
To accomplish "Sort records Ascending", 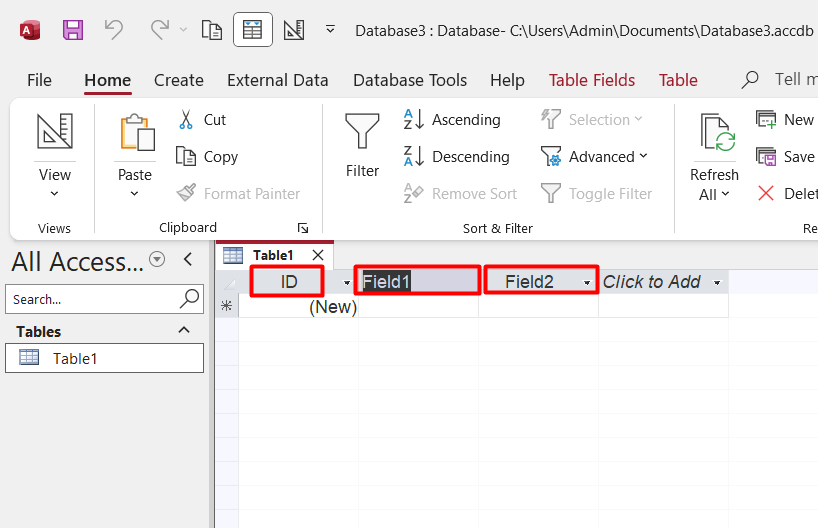I will [x=452, y=119].
